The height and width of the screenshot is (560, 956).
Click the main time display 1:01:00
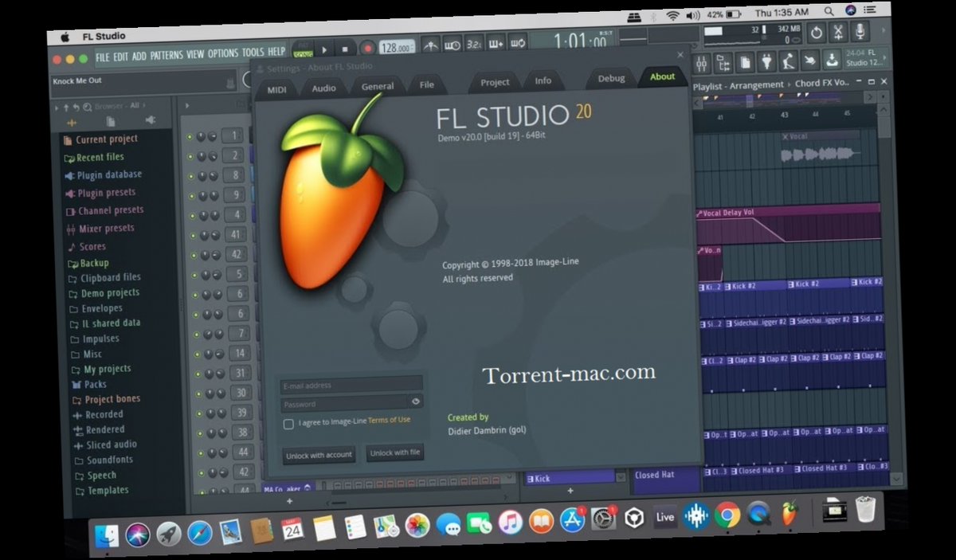click(x=582, y=41)
